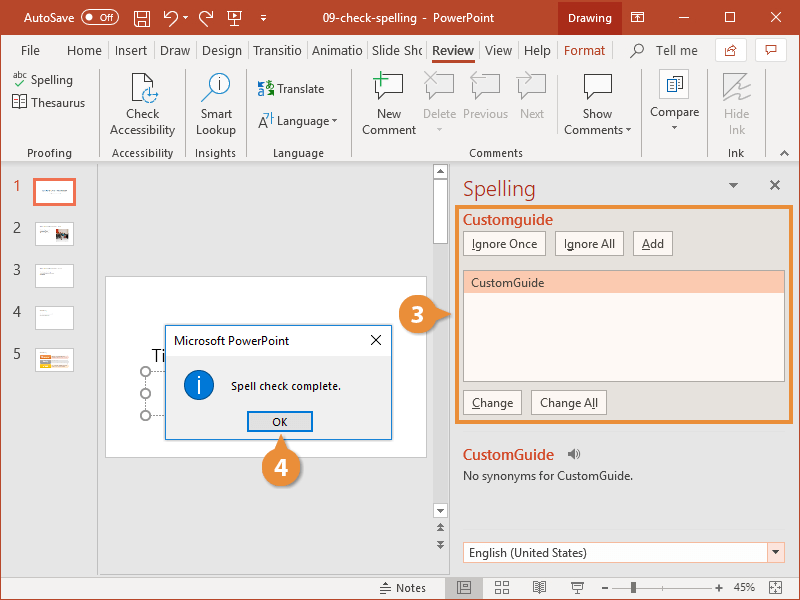Image resolution: width=800 pixels, height=600 pixels.
Task: Click the Share icon in ribbon
Action: coord(731,50)
